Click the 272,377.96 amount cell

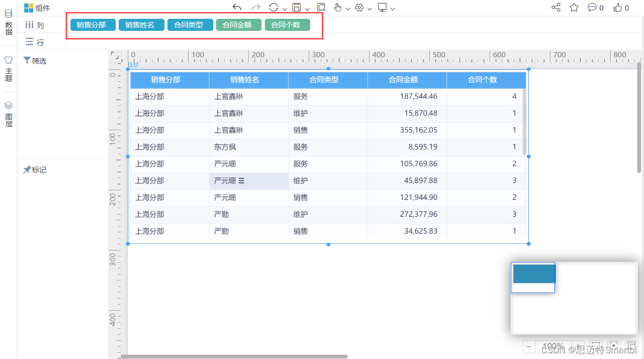pos(407,214)
